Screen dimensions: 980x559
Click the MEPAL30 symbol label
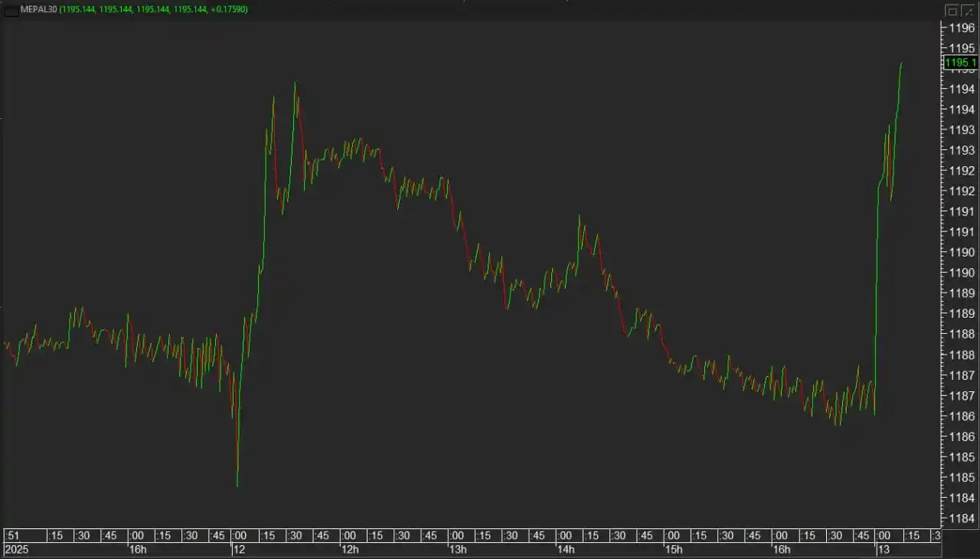tap(39, 9)
